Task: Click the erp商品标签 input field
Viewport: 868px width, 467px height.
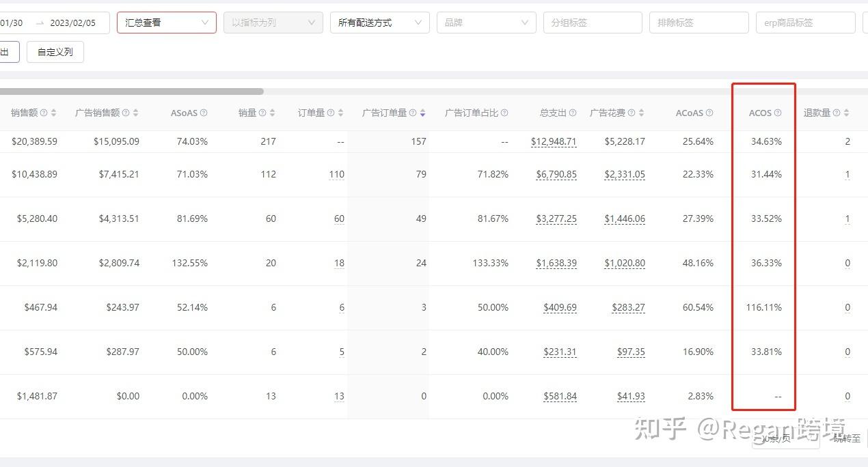Action: point(806,23)
